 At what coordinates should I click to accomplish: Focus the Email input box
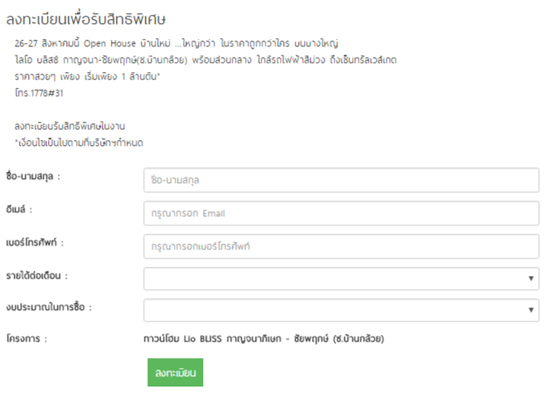coord(341,213)
